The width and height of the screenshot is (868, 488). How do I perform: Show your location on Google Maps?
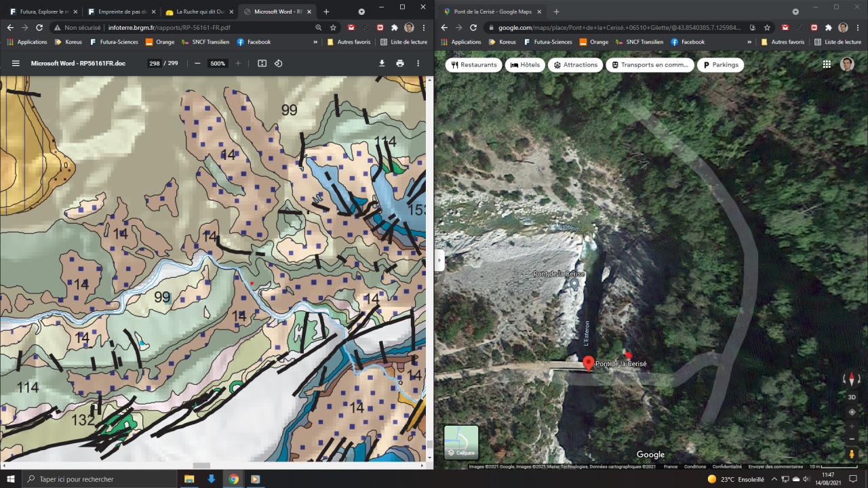pyautogui.click(x=852, y=411)
